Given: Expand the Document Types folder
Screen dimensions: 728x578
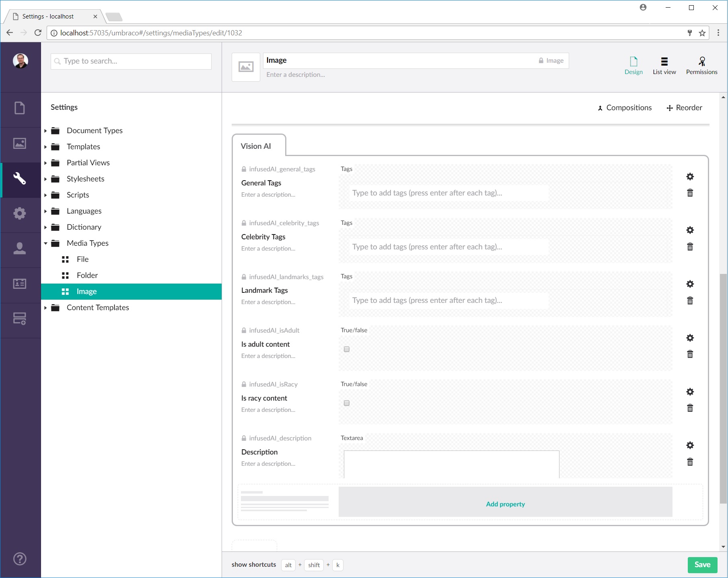Looking at the screenshot, I should 45,131.
